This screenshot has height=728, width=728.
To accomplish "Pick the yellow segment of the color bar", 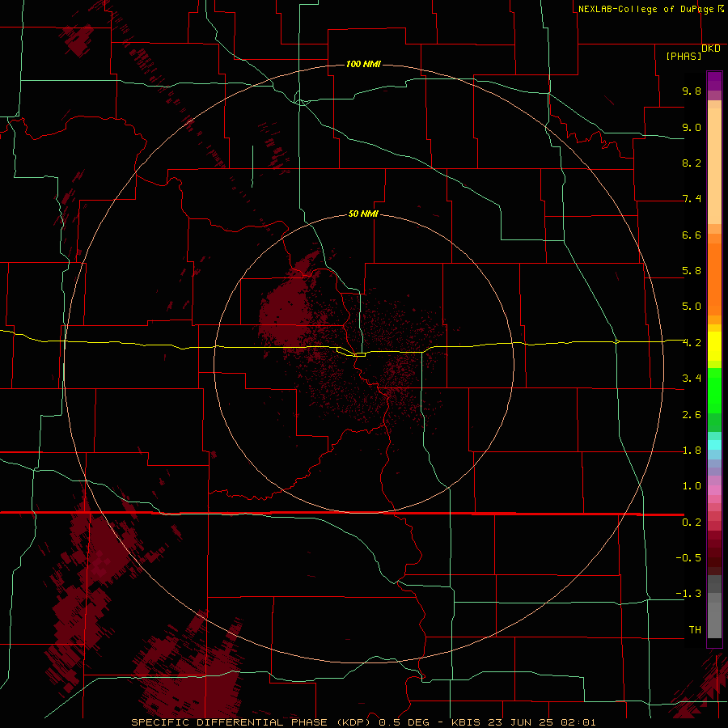I will [x=714, y=346].
